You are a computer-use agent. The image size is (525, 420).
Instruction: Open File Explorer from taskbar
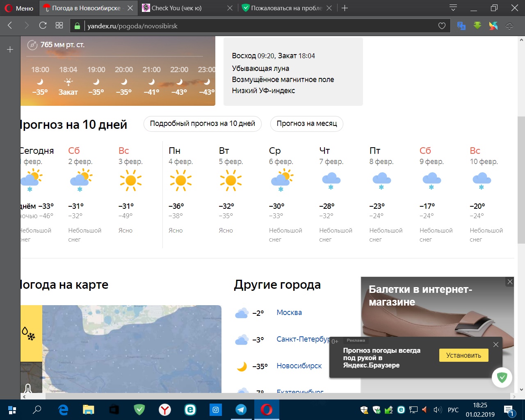pyautogui.click(x=89, y=410)
